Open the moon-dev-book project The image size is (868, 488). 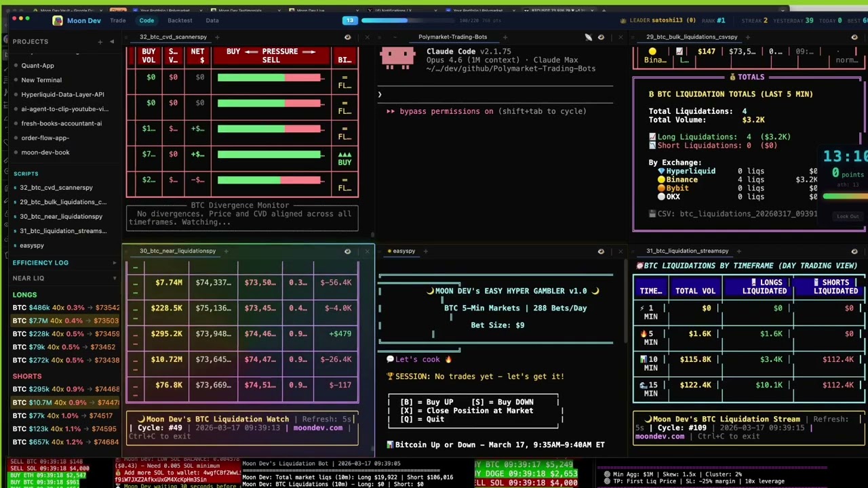45,152
